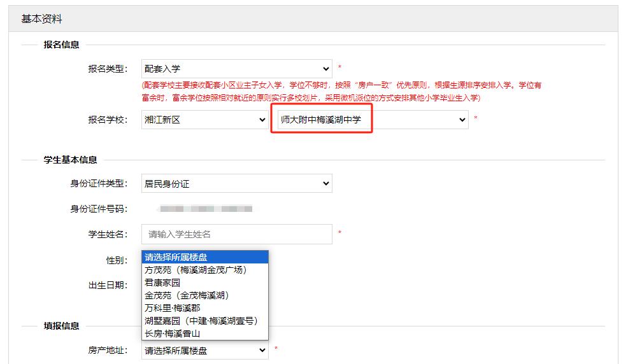The image size is (628, 364).
Task: Click the 基本资料 panel header
Action: pyautogui.click(x=42, y=19)
